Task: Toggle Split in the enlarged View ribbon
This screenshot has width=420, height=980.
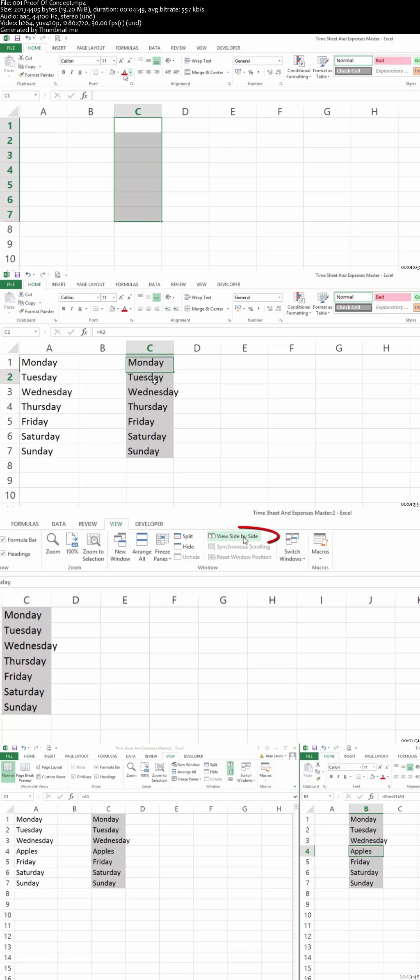Action: [184, 536]
